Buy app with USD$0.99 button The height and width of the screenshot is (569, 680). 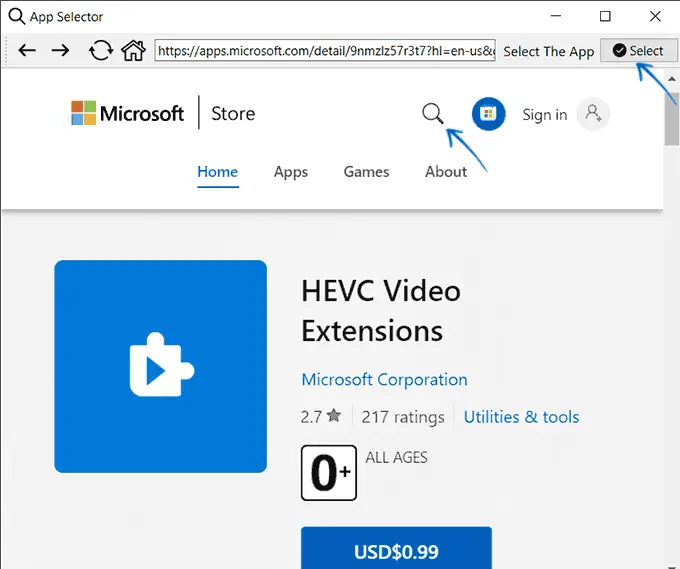[396, 551]
